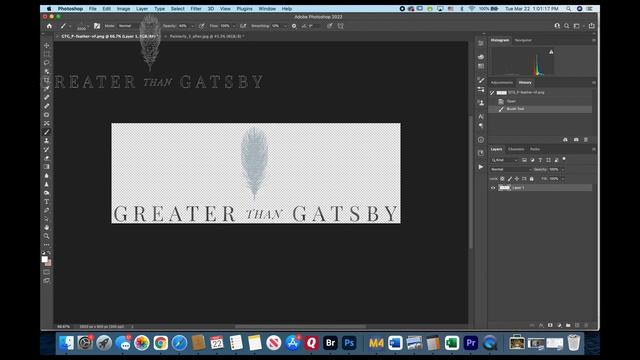Open Google Chrome in the Dock

pyautogui.click(x=160, y=343)
